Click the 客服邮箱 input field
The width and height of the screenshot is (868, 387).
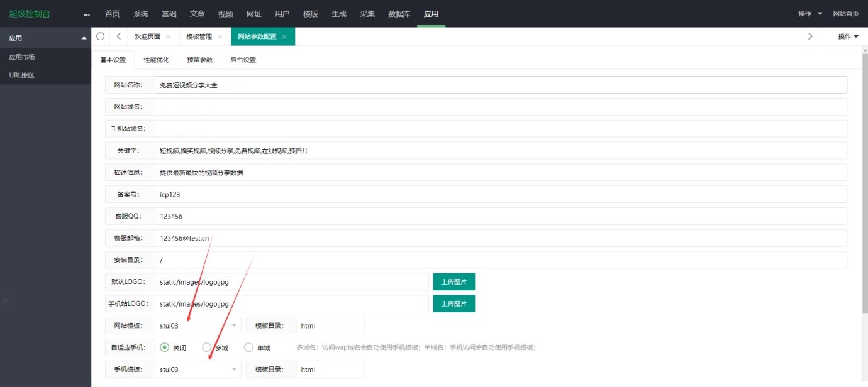pos(501,238)
